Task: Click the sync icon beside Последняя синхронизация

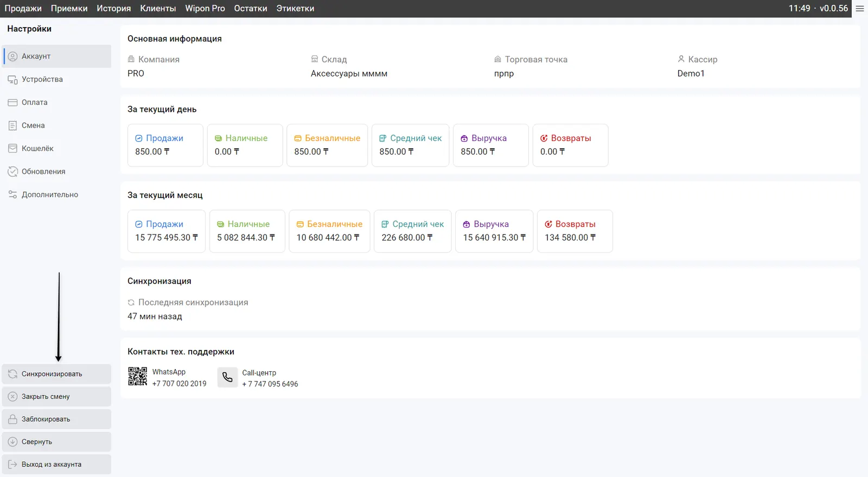Action: pos(131,303)
